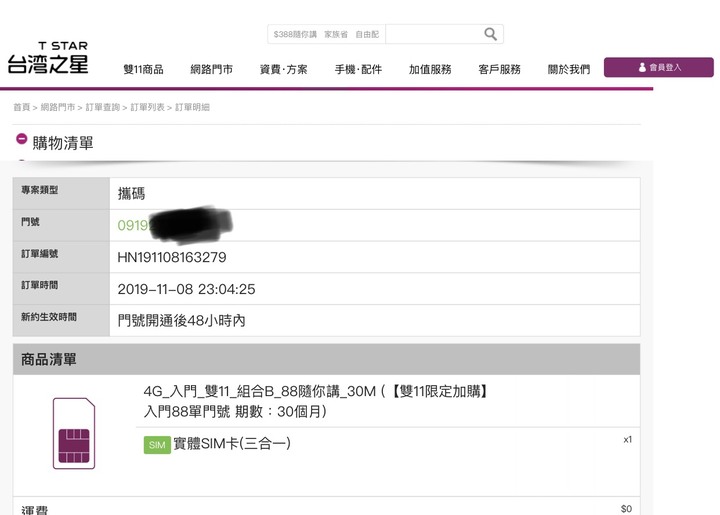Click order number HN191108163279
This screenshot has height=515, width=720.
[x=172, y=257]
